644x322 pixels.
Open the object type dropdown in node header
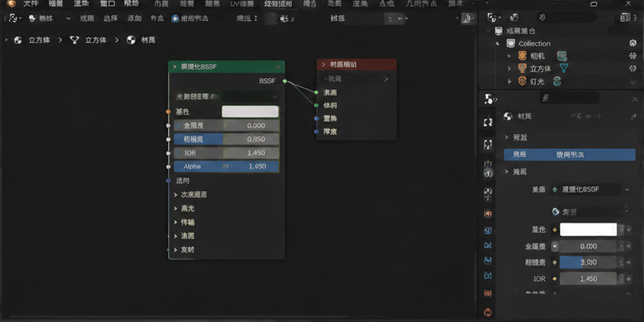[x=49, y=19]
